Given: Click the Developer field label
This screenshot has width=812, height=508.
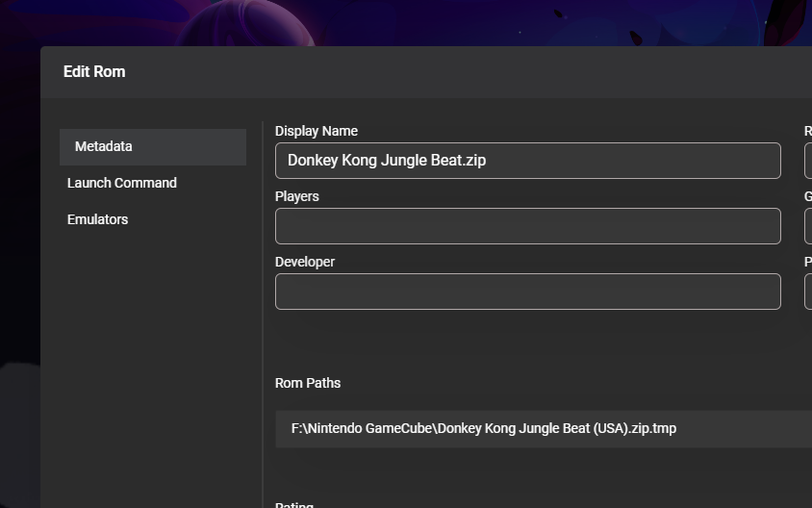Looking at the screenshot, I should 304,262.
